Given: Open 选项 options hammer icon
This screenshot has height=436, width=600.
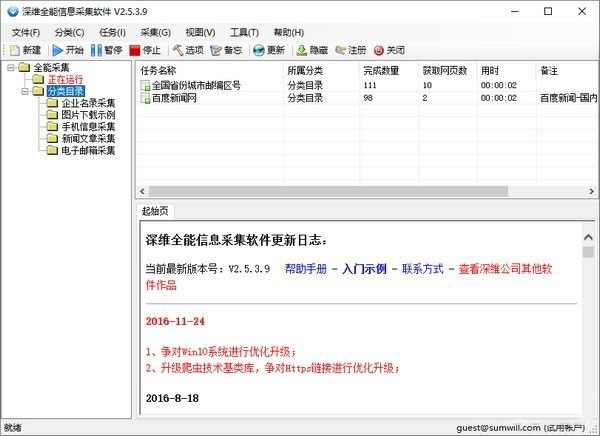Looking at the screenshot, I should pos(178,50).
